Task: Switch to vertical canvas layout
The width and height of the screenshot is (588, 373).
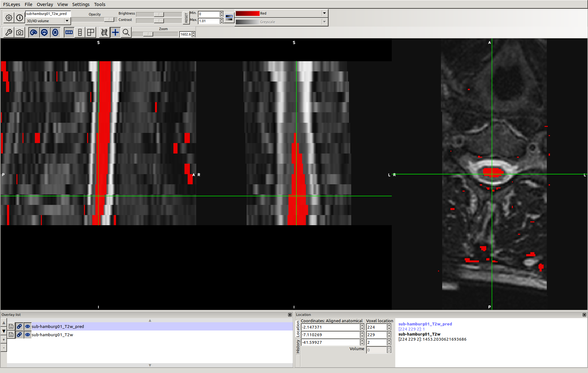Action: (x=80, y=32)
